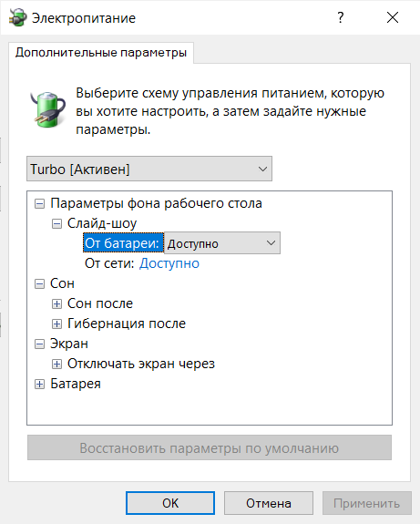Select the Дополнительные параметры tab
Image resolution: width=420 pixels, height=524 pixels.
click(101, 53)
